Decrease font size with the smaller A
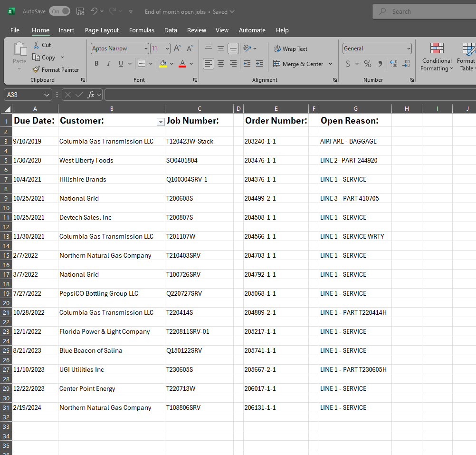Screen dimensions: 476x455 click(190, 48)
